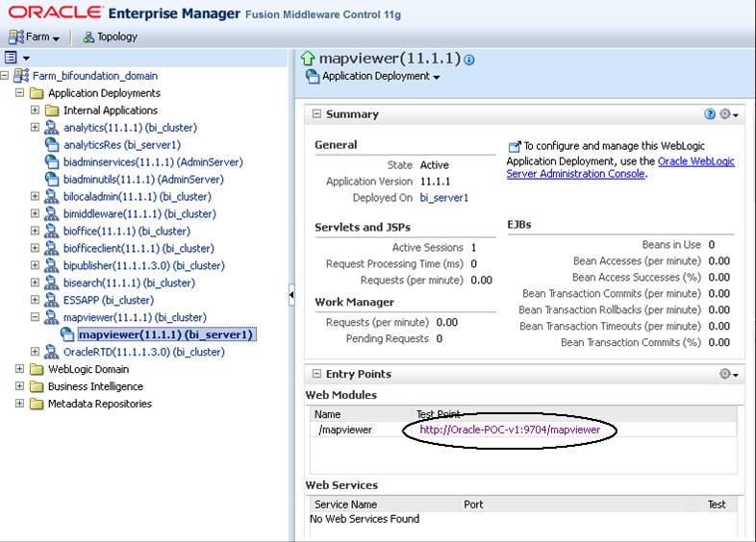Click the Internal Applications folder icon
The height and width of the screenshot is (542, 756).
52,111
